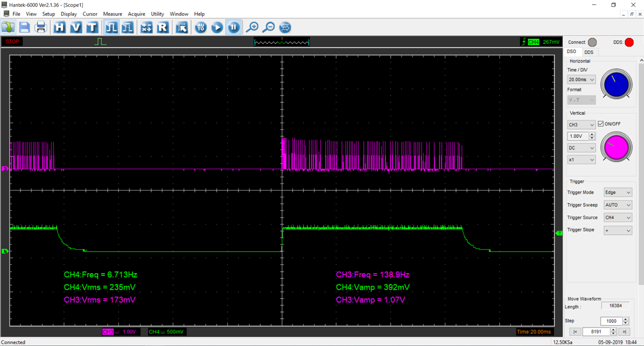Open the Help menu

[199, 14]
